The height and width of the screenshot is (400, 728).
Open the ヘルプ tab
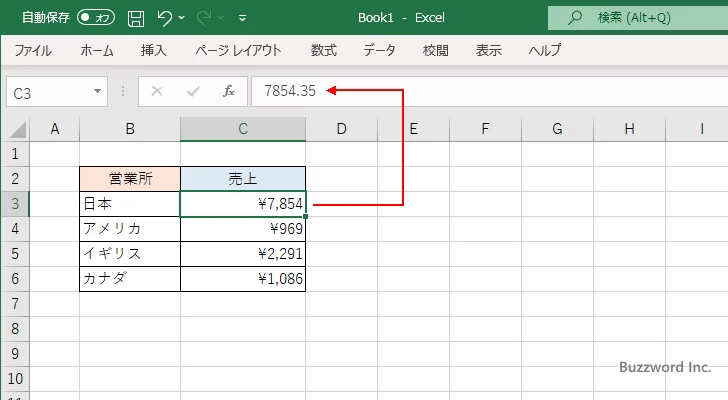point(545,50)
